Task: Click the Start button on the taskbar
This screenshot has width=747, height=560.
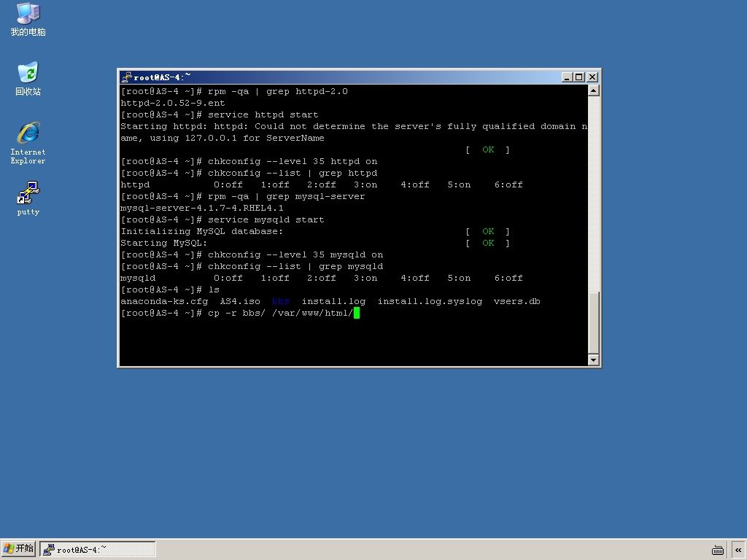Action: 18,548
